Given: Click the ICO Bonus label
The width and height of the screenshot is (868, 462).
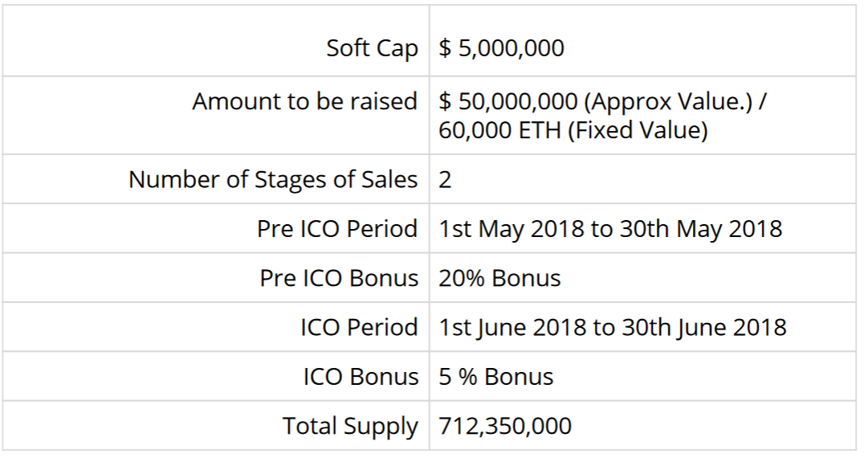Looking at the screenshot, I should coord(361,377).
